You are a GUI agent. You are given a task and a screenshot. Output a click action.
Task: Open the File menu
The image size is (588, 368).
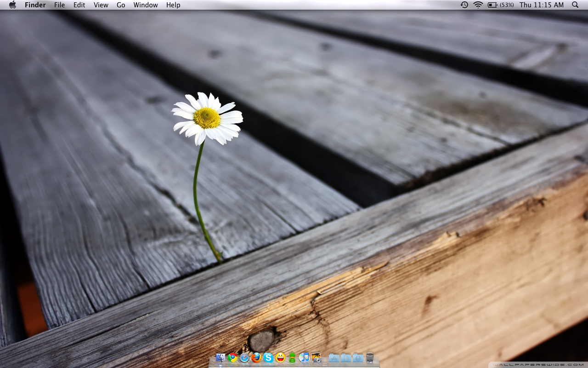tap(60, 5)
